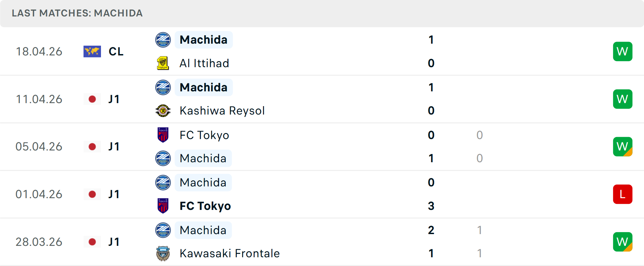This screenshot has width=644, height=266.
Task: Click the Al Ittihad club logo
Action: [163, 63]
